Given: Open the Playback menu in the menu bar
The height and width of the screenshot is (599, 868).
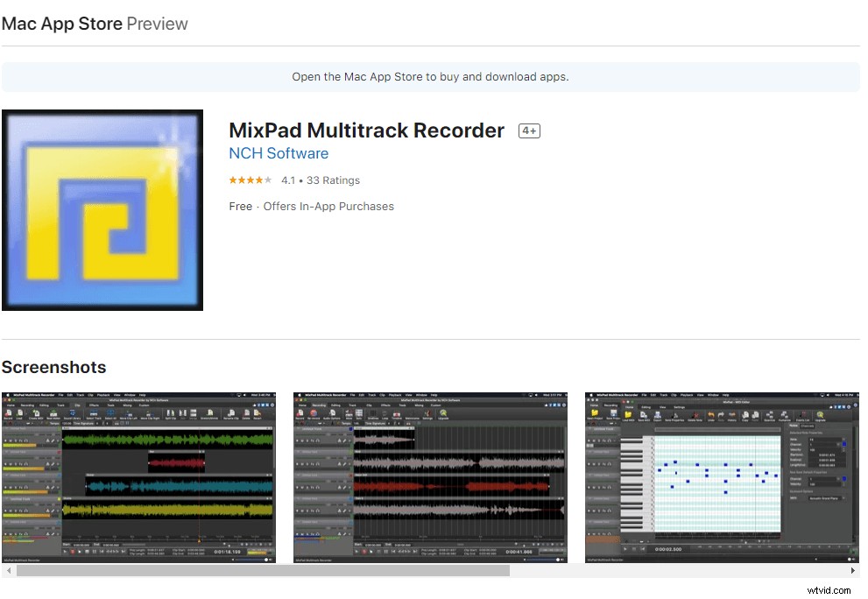Looking at the screenshot, I should [x=103, y=394].
